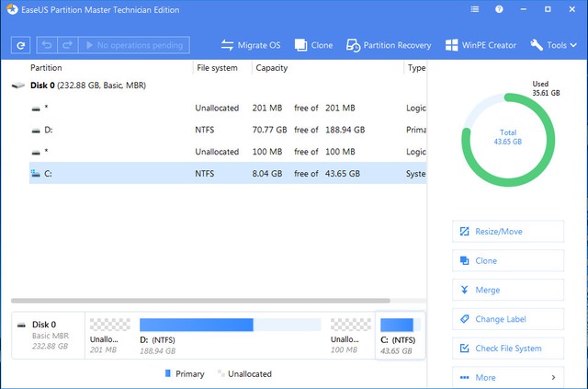Click the undo arrow in toolbar
The width and height of the screenshot is (588, 389).
point(47,45)
